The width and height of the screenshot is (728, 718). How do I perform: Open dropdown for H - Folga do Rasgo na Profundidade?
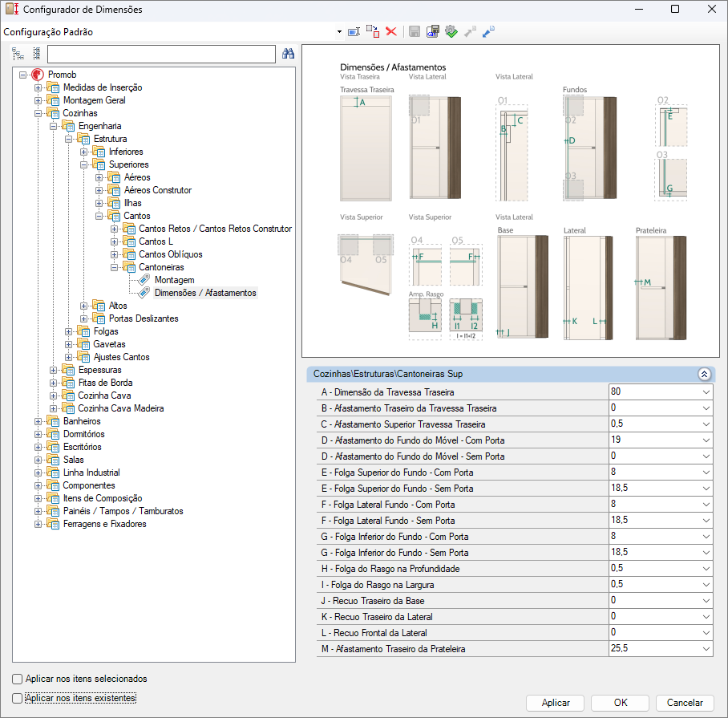(706, 569)
